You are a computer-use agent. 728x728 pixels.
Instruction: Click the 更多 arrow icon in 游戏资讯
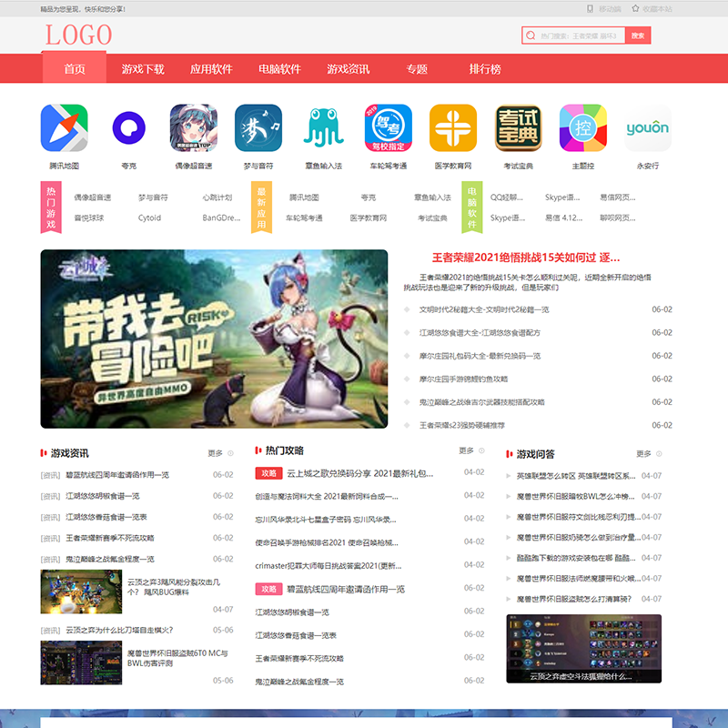pyautogui.click(x=230, y=453)
